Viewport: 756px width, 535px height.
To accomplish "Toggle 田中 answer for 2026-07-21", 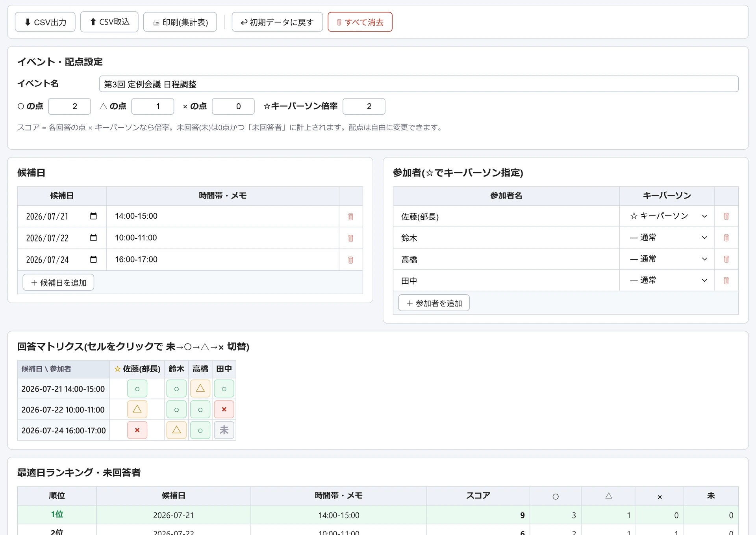I will point(224,389).
